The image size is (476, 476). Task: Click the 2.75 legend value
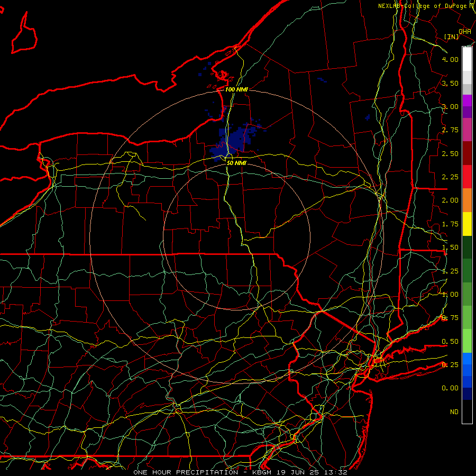(x=450, y=130)
